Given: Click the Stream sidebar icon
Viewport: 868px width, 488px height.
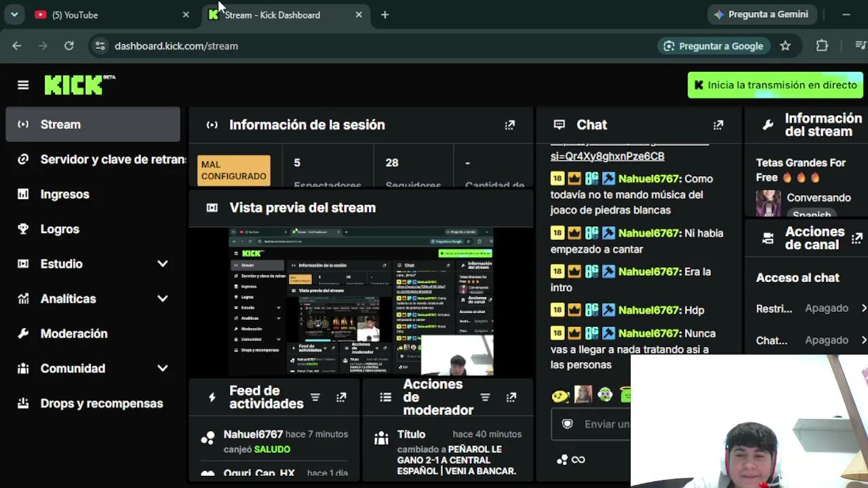Looking at the screenshot, I should (23, 124).
